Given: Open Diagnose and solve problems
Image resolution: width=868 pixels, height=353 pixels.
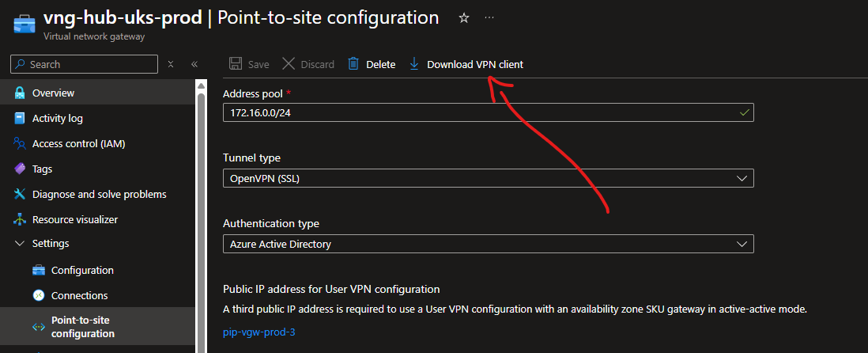Looking at the screenshot, I should (x=97, y=194).
